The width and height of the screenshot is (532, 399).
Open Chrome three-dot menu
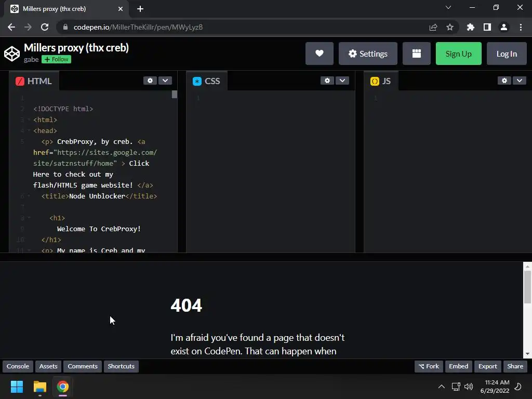521,27
